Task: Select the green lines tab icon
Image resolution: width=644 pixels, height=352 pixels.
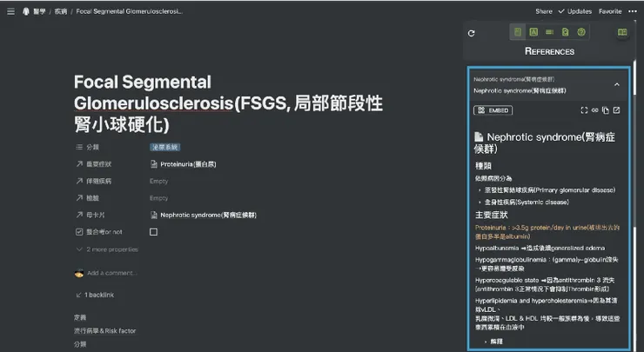Action: (x=549, y=32)
